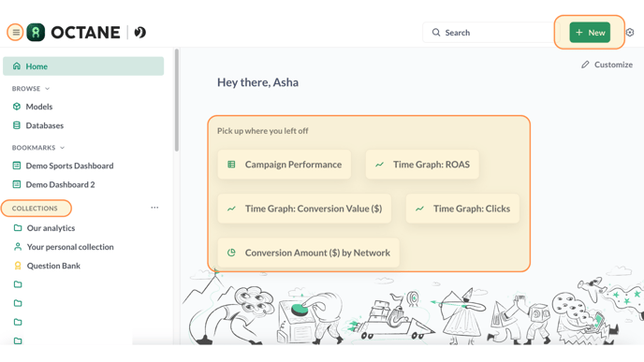Open the settings gear icon
644x362 pixels.
630,32
